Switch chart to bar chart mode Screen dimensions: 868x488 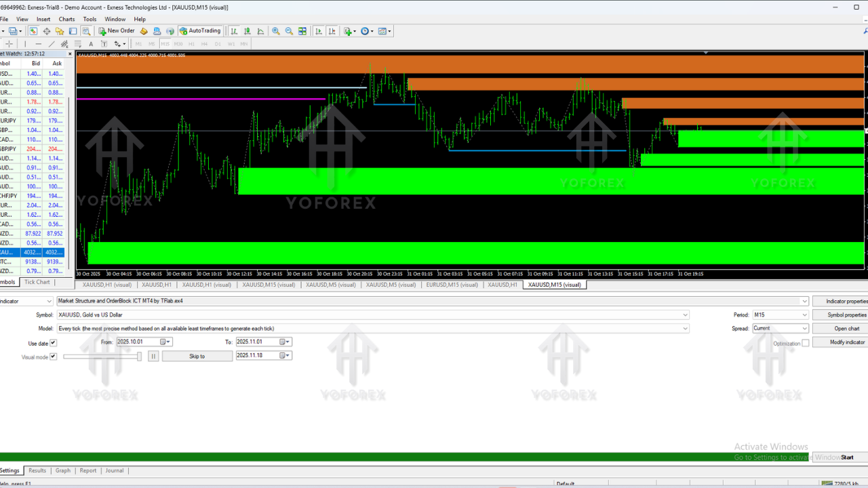coord(233,30)
